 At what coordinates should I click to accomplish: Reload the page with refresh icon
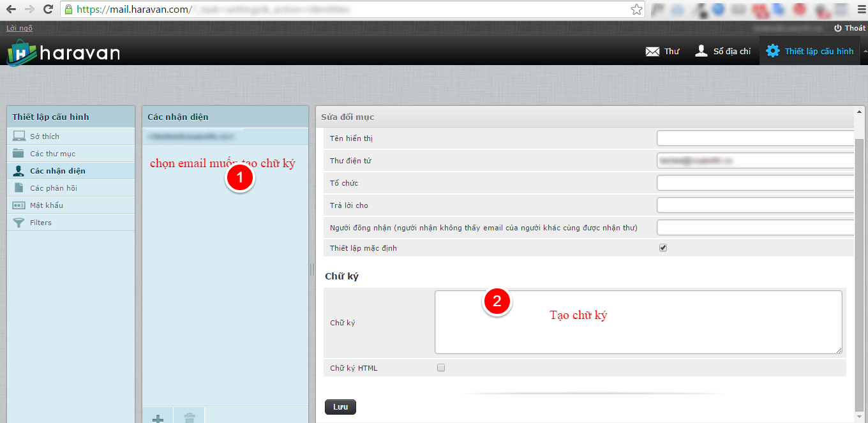coord(48,9)
